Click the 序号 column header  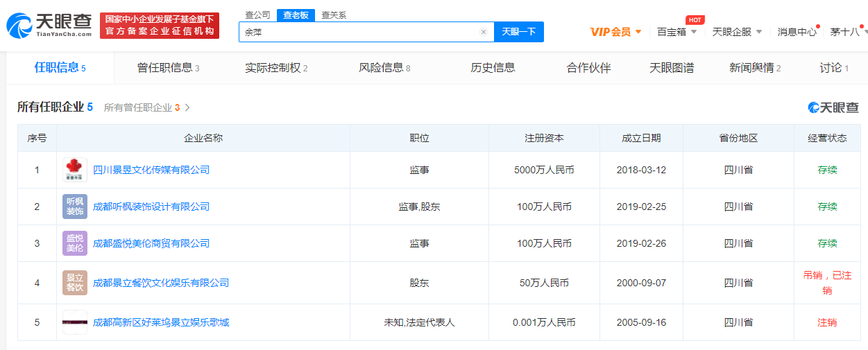tap(37, 138)
